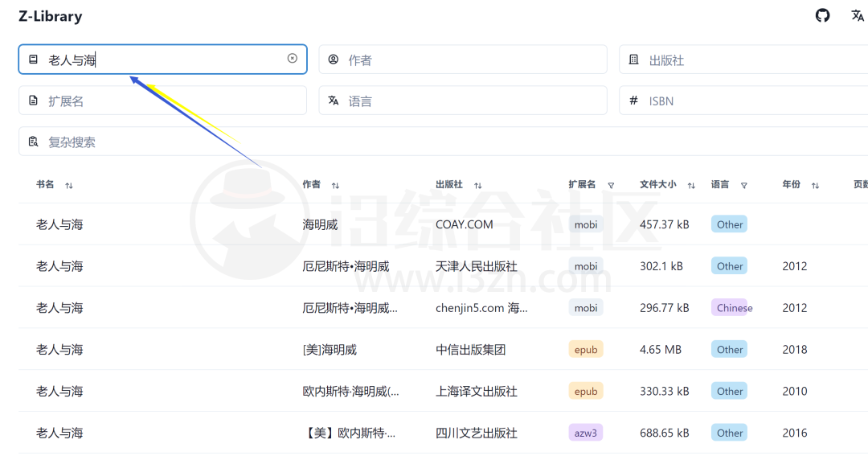Click the 扩展名 extension search field
868x460 pixels.
point(162,101)
